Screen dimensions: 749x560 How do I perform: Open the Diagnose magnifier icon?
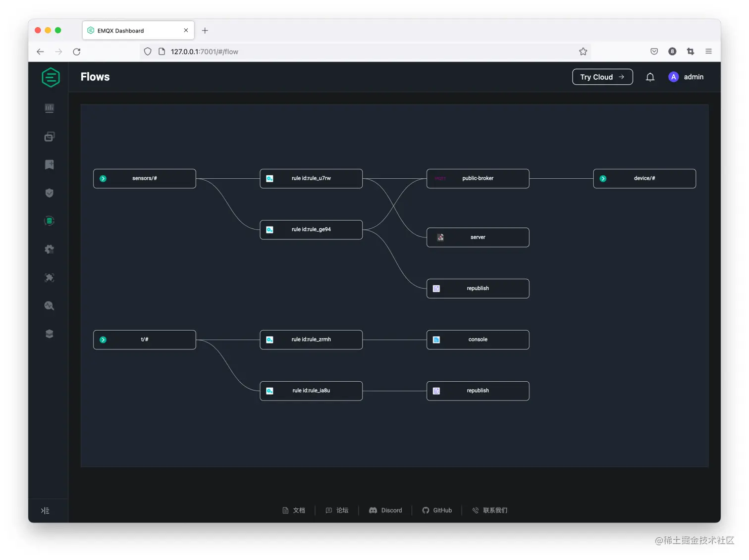pos(49,305)
